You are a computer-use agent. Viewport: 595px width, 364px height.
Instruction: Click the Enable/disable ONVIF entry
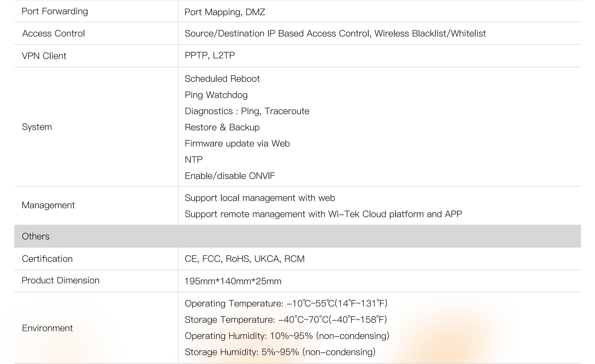click(x=230, y=176)
